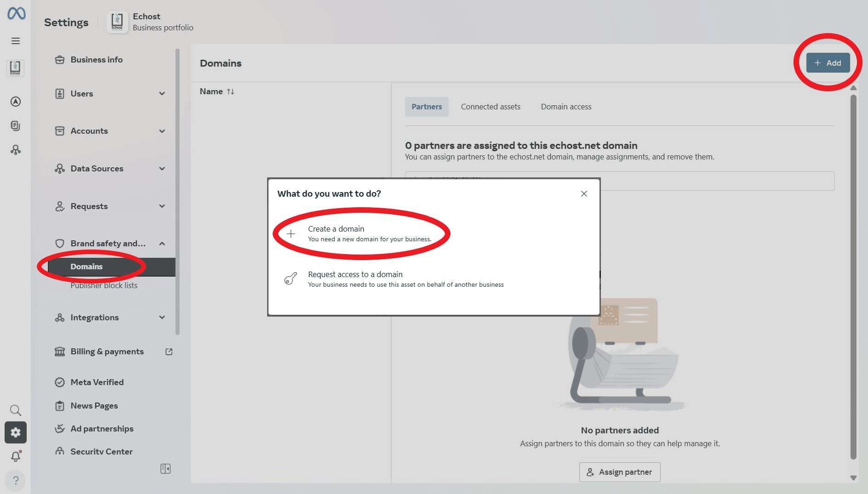Click the key icon for domain access request
Viewport: 868px width, 494px height.
[291, 278]
